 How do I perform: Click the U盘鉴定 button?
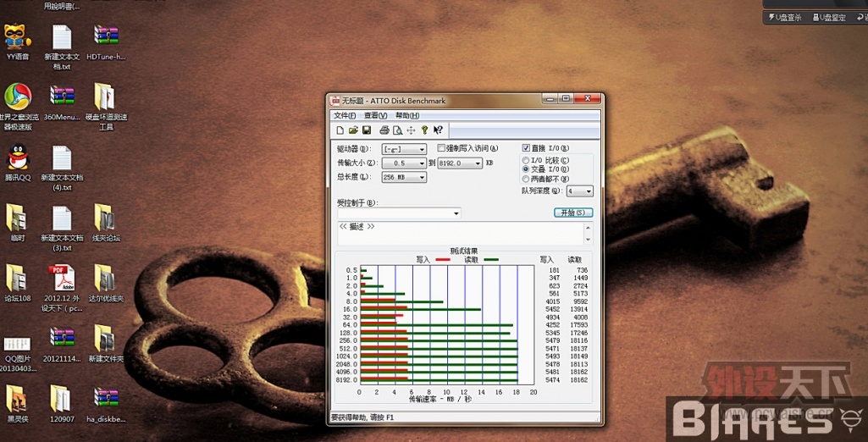point(830,18)
